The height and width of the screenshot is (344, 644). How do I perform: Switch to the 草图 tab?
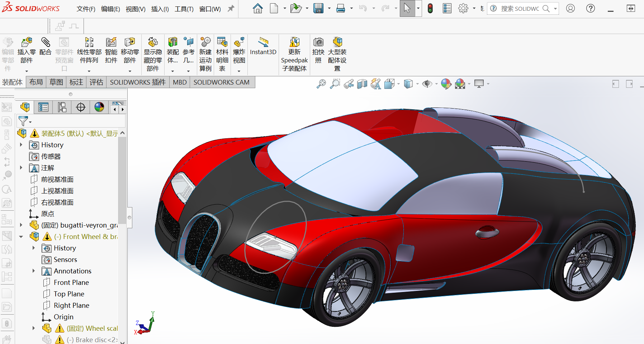click(x=56, y=82)
